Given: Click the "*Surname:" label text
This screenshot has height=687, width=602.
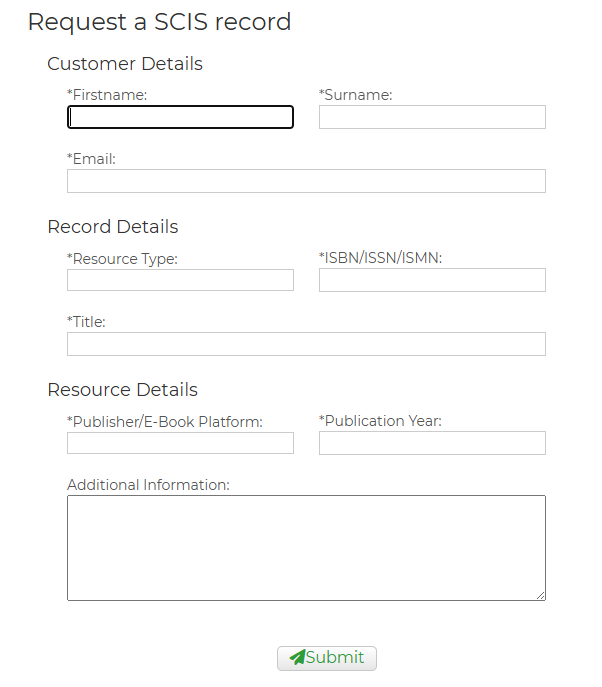Looking at the screenshot, I should (355, 95).
